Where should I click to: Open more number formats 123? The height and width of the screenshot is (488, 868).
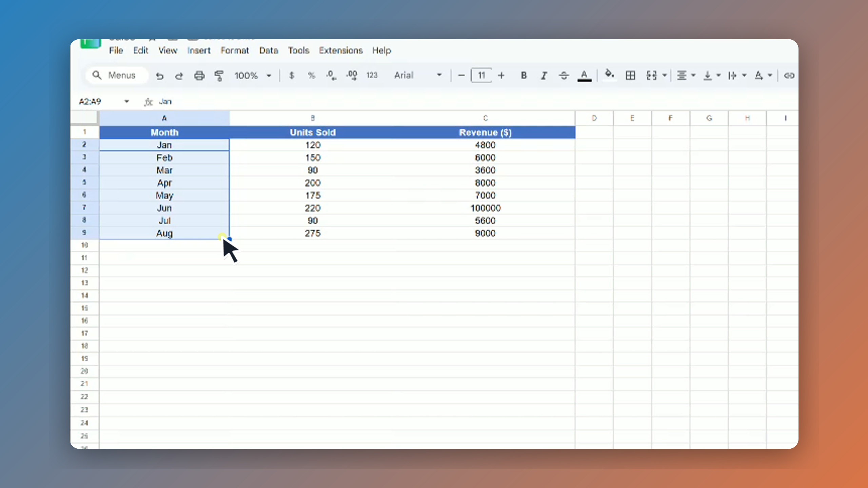point(372,75)
